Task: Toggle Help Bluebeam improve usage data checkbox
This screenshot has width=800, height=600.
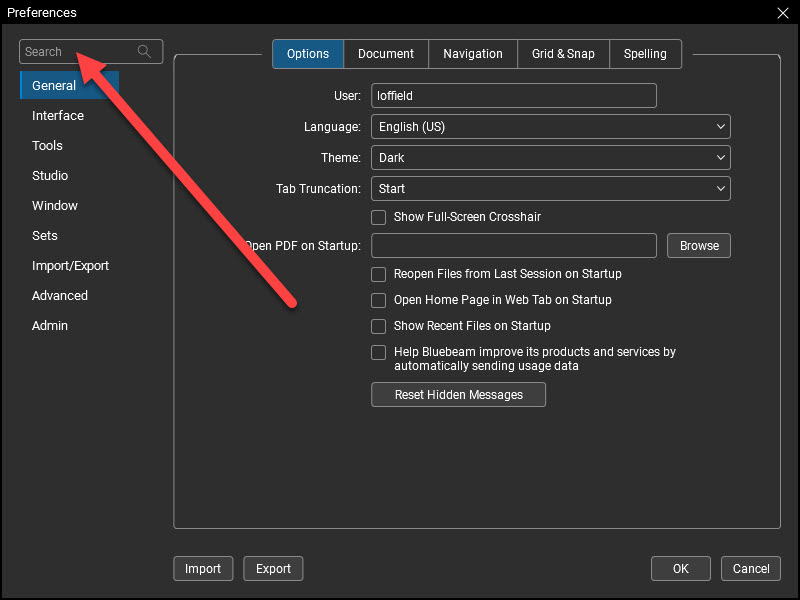Action: click(x=379, y=353)
